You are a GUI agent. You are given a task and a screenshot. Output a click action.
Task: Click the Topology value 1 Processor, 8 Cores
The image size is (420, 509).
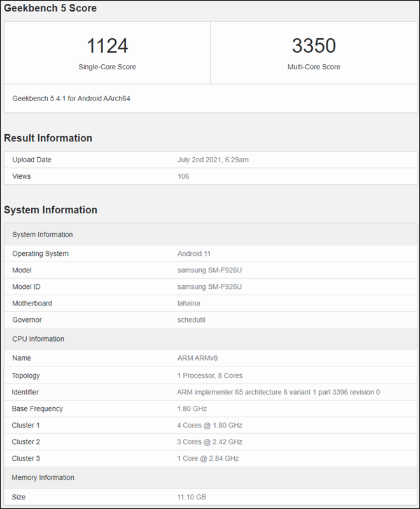point(209,375)
